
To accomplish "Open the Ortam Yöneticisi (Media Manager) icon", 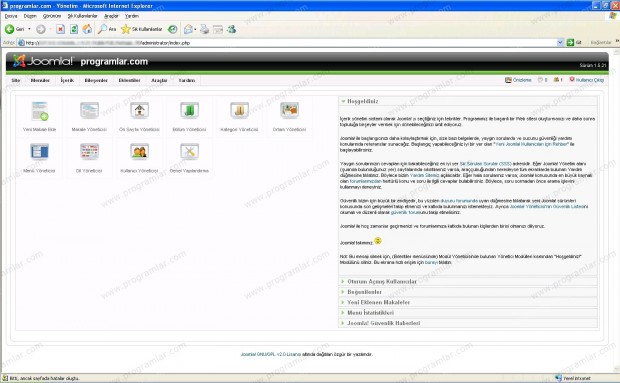I will click(289, 111).
